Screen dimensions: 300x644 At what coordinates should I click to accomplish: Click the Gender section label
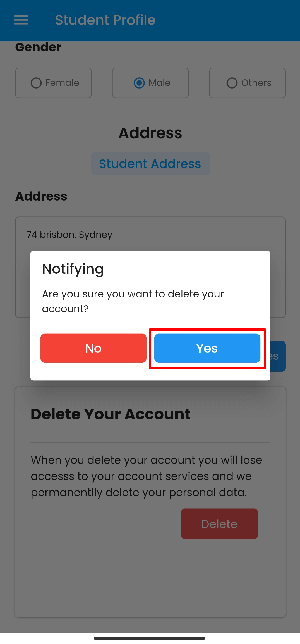coord(38,47)
